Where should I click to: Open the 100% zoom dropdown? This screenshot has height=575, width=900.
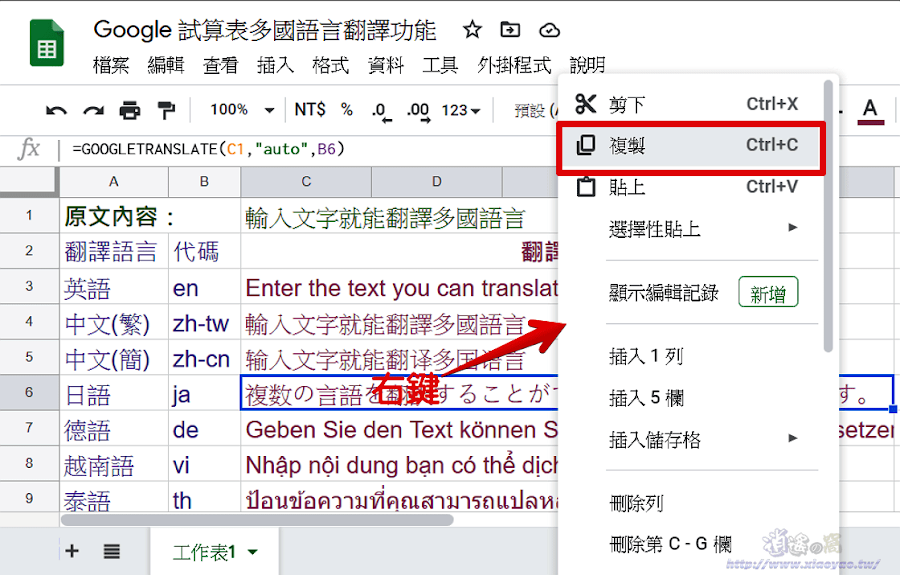coord(242,110)
